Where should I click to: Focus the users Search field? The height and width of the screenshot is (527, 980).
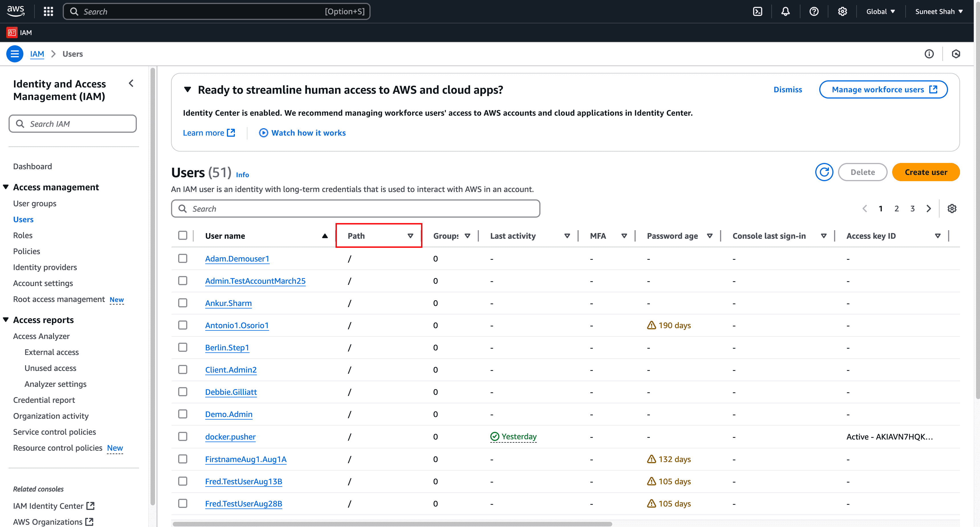[x=355, y=208]
